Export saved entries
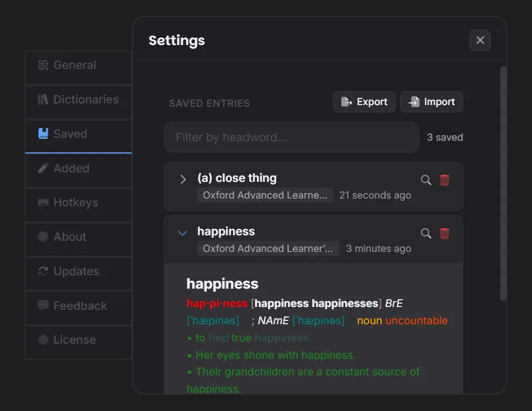The image size is (532, 411). point(364,102)
